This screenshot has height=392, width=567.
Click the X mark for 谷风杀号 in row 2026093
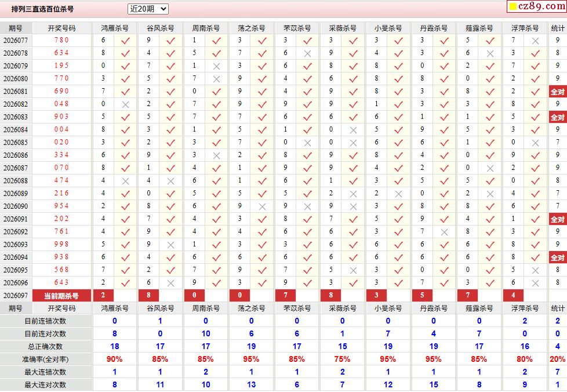(x=170, y=245)
